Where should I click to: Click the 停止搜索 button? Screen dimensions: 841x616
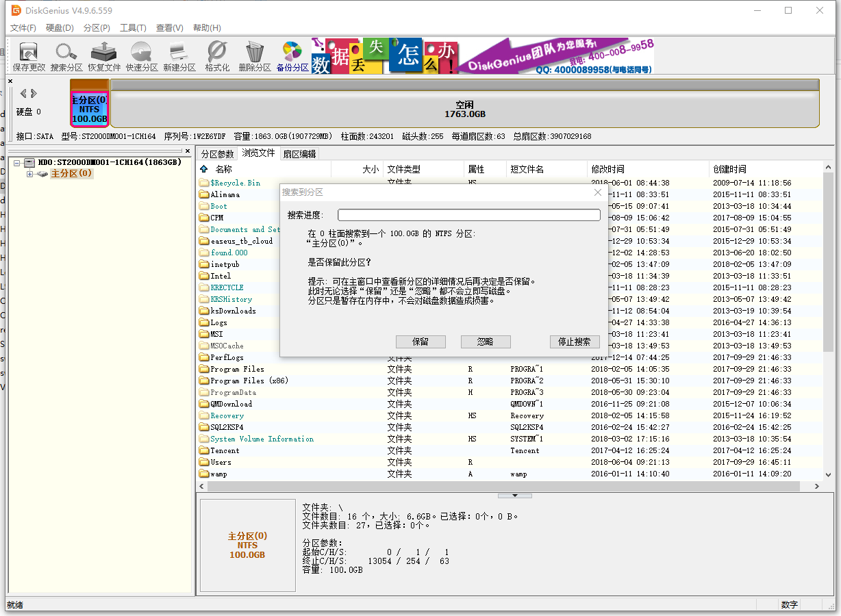point(575,342)
